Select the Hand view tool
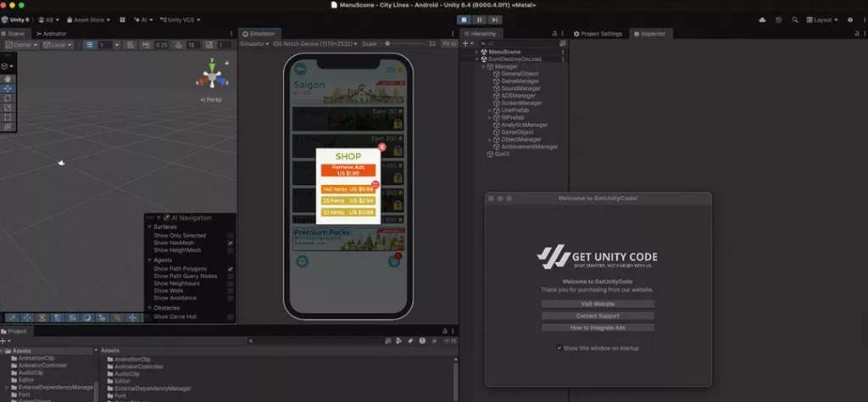This screenshot has width=868, height=402. (x=8, y=79)
